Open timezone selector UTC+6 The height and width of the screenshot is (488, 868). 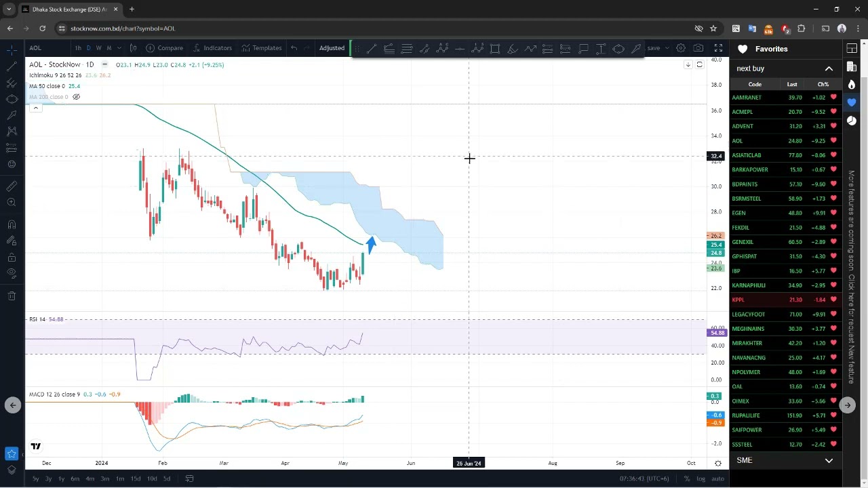[644, 479]
